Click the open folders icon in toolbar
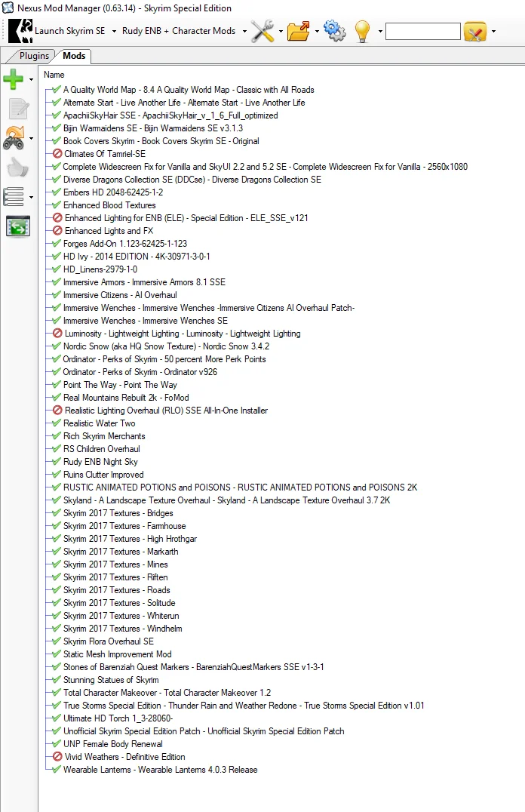Image resolution: width=525 pixels, height=812 pixels. click(x=298, y=31)
